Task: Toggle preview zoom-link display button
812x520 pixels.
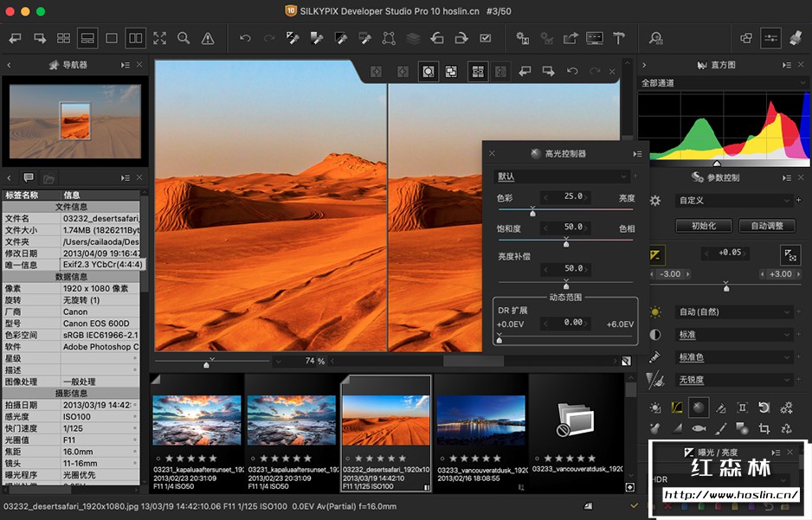Action: [x=429, y=72]
